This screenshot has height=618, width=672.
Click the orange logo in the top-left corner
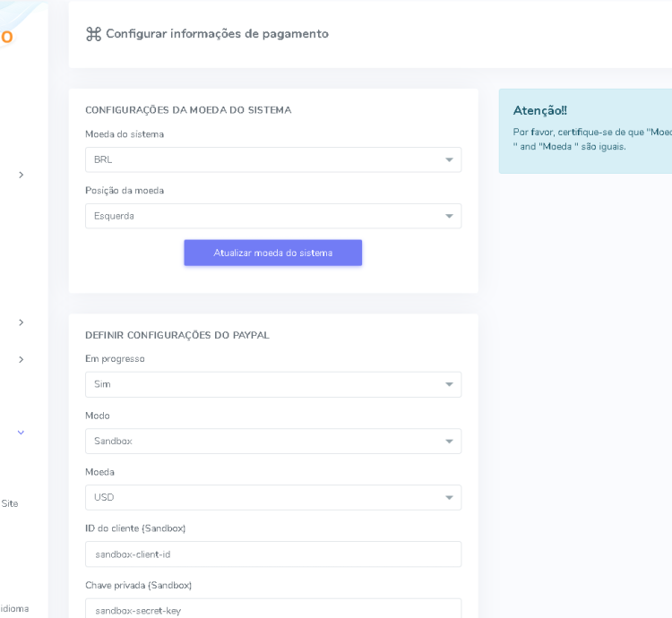(6, 37)
